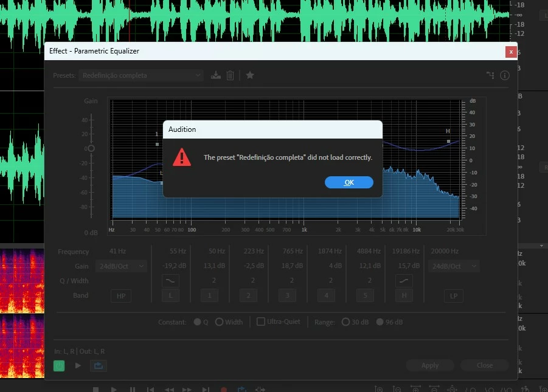The image size is (548, 392).
Task: Click the transport Play button in main window
Action: click(114, 389)
